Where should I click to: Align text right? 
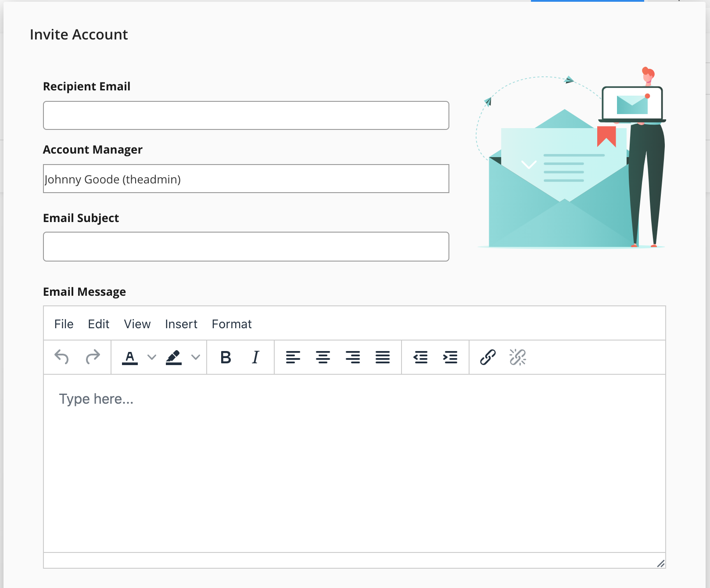click(353, 357)
